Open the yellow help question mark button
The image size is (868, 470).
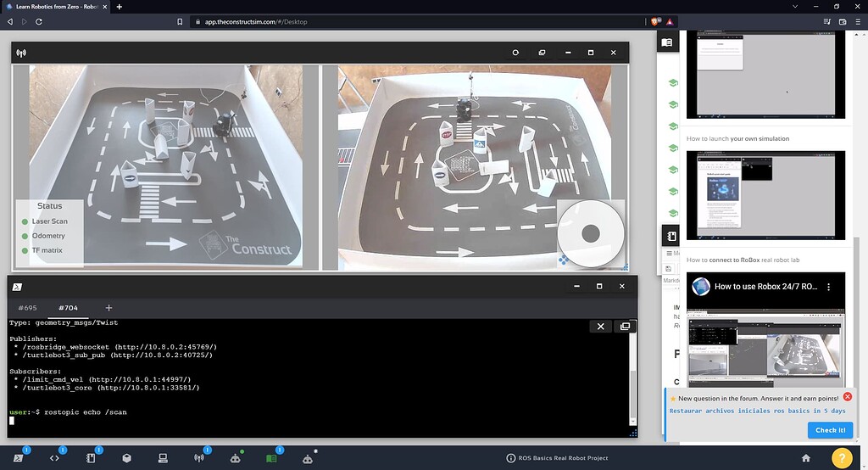842,458
